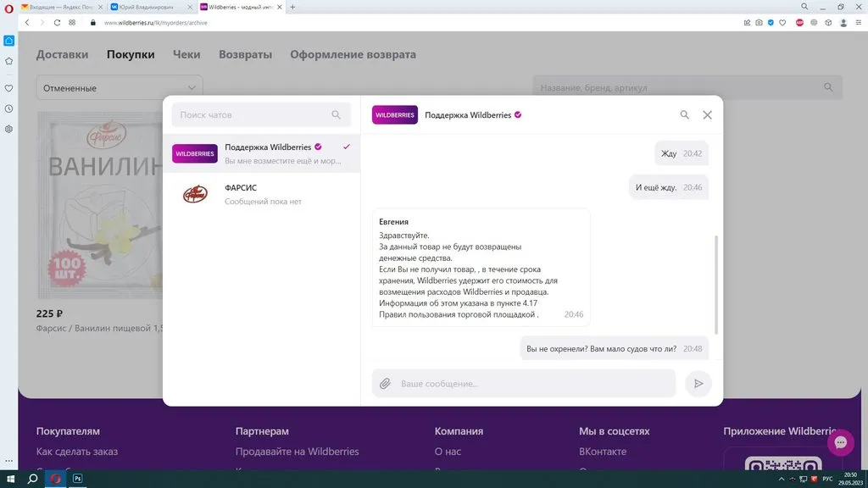This screenshot has width=868, height=488.
Task: Switch to the Возвраты tab
Action: pyautogui.click(x=245, y=54)
